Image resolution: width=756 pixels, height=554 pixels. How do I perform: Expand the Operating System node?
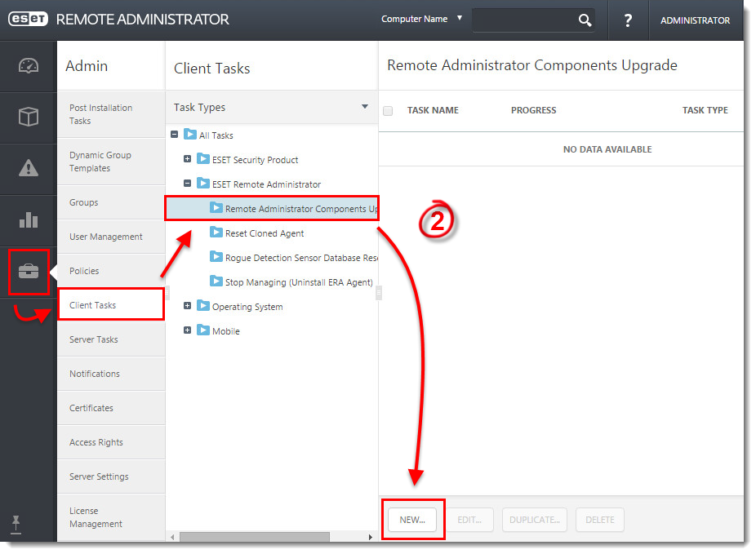(188, 305)
